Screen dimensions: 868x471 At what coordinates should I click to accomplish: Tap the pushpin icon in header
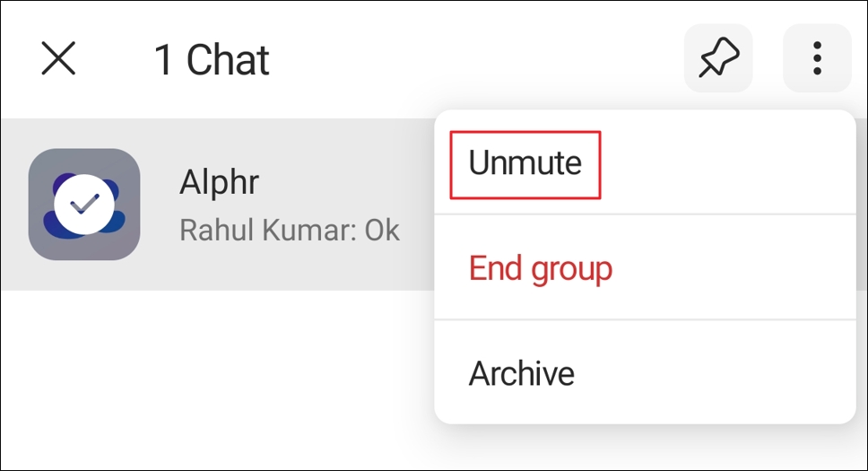click(718, 58)
